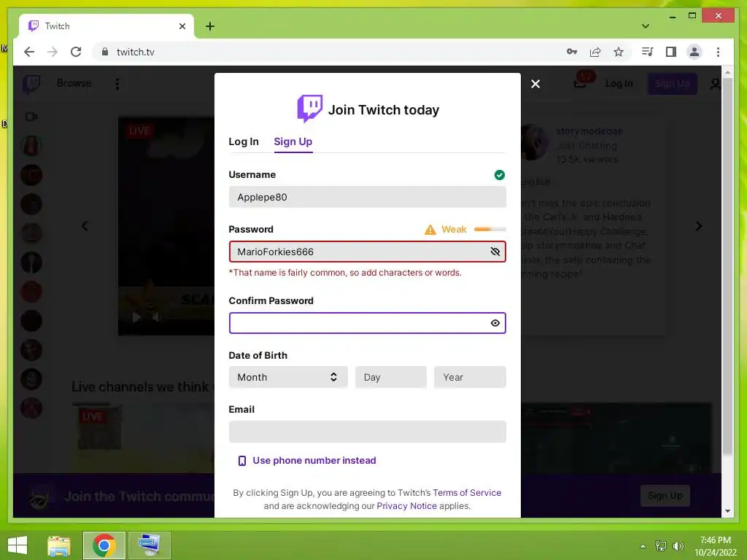Open the Privacy Notice link
Screen dimensions: 747x560
[406, 506]
